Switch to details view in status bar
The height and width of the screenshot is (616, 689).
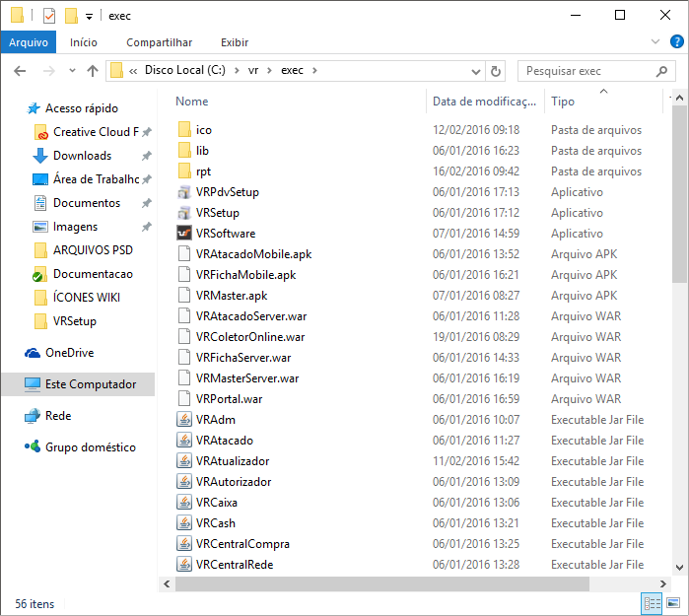(652, 603)
